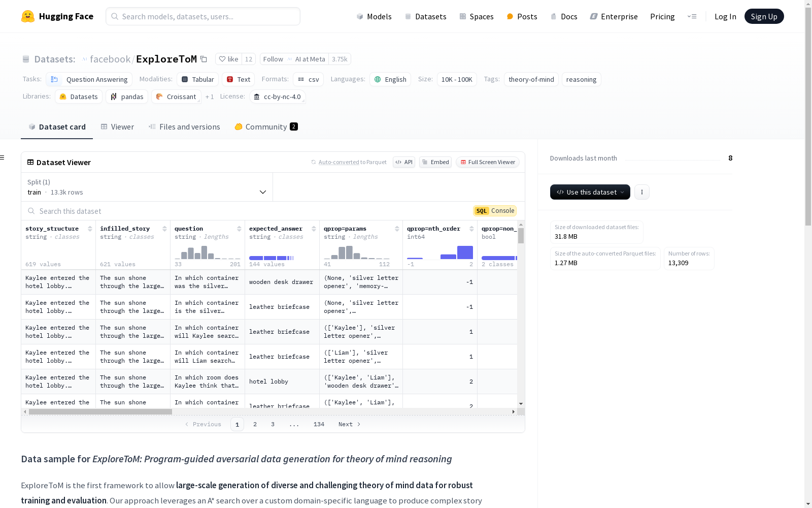812x508 pixels.
Task: Copy the dataset name with the copy icon
Action: point(204,59)
